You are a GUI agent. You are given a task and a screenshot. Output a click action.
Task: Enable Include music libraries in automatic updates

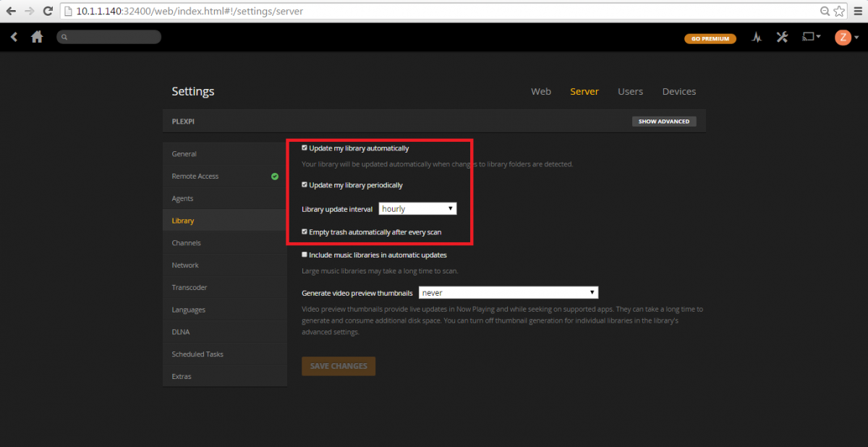pyautogui.click(x=305, y=255)
